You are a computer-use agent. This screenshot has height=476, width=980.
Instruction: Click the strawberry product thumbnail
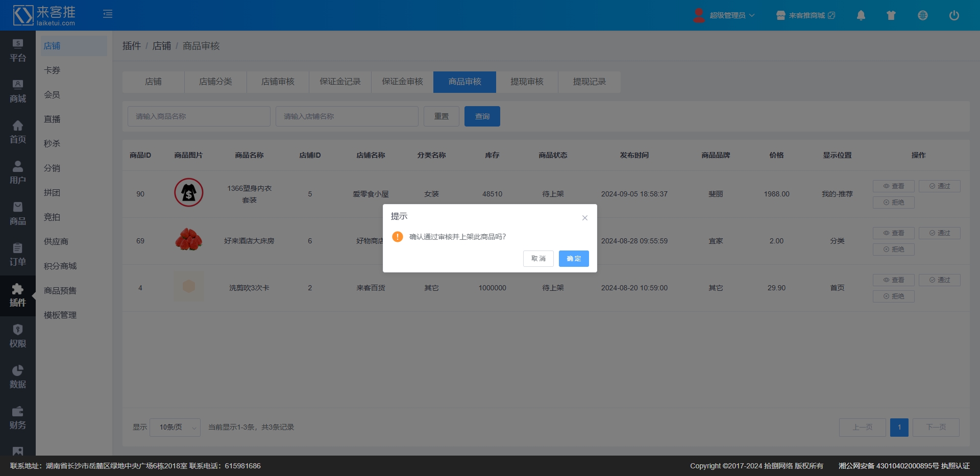pos(189,240)
